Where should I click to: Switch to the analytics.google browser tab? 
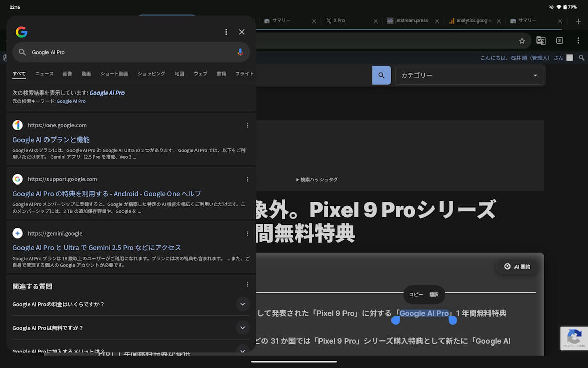tap(470, 21)
